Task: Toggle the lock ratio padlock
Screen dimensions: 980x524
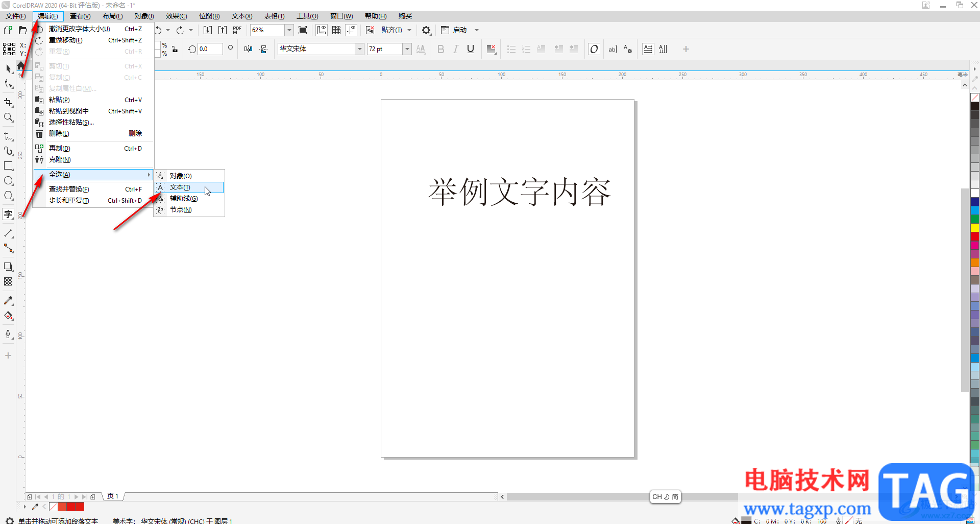Action: coord(175,49)
